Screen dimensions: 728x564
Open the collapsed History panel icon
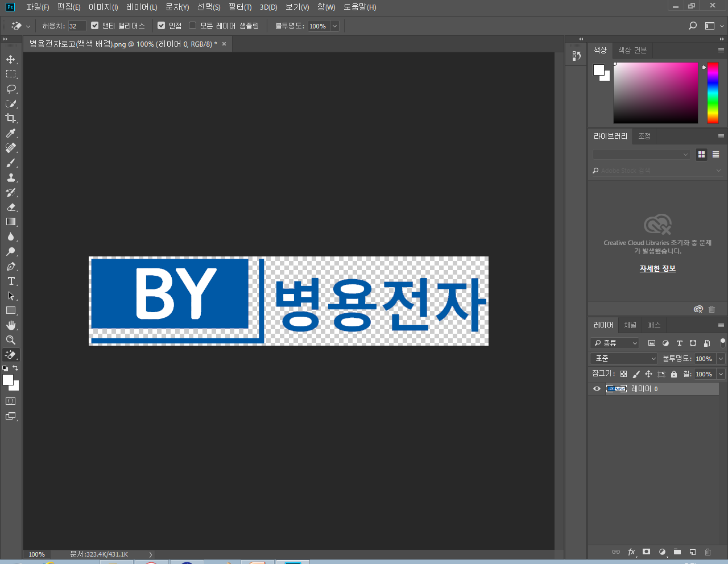pos(576,56)
